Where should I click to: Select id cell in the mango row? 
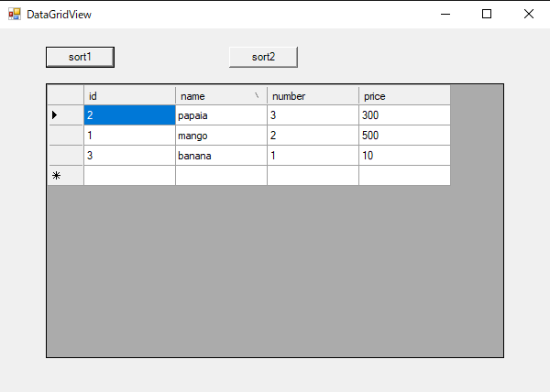[x=129, y=136]
